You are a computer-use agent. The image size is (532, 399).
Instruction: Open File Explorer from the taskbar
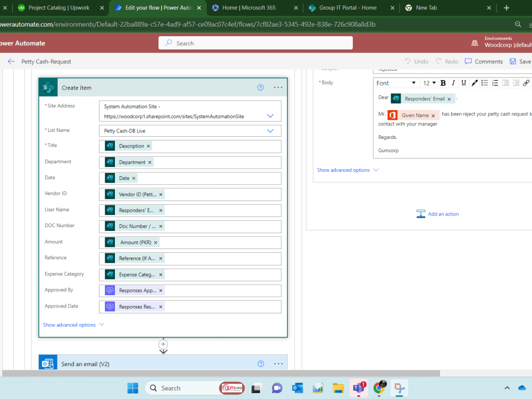point(338,388)
